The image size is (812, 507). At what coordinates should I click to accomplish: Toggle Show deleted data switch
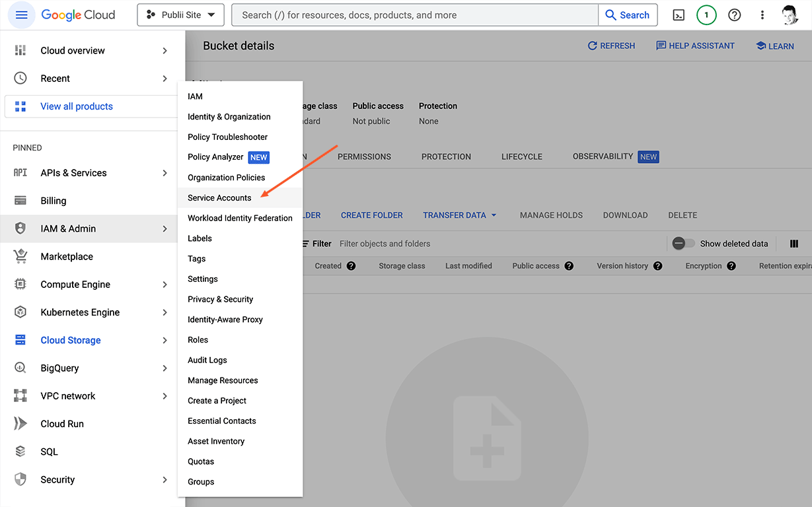pyautogui.click(x=683, y=244)
